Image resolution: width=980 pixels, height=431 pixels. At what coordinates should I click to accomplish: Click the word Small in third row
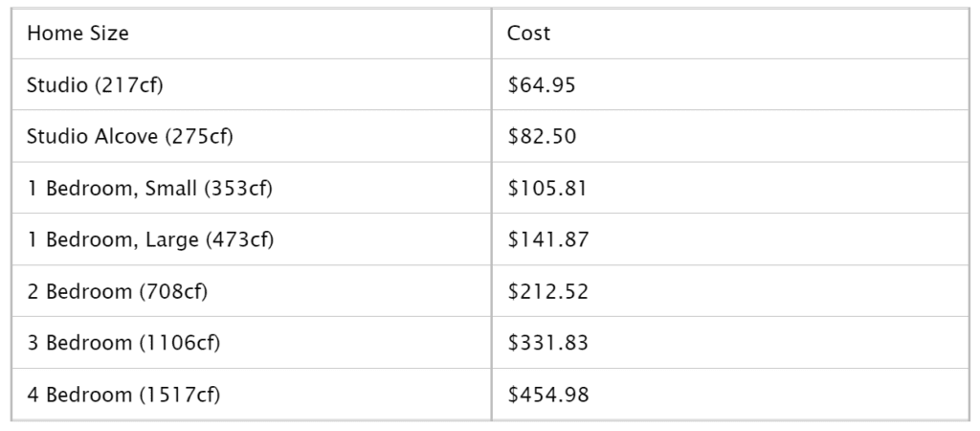coord(170,188)
